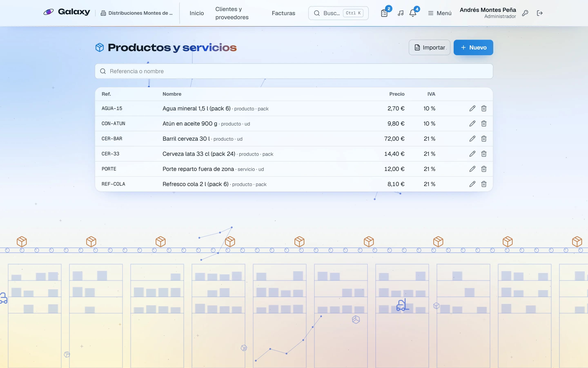Delete the CON-ATUN row trash icon
The height and width of the screenshot is (368, 588).
(484, 123)
